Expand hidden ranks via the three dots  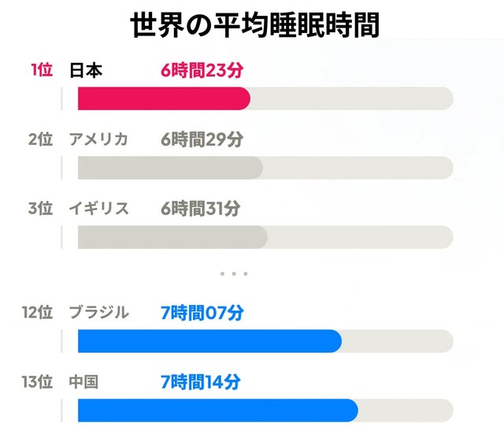point(234,273)
